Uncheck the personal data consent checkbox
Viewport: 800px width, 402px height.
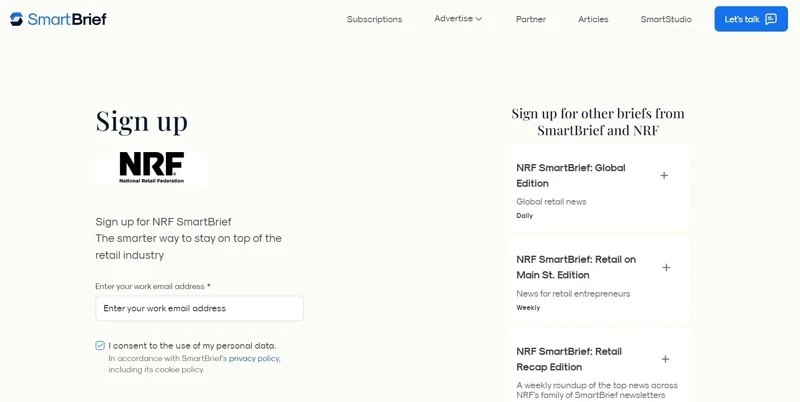pos(100,345)
